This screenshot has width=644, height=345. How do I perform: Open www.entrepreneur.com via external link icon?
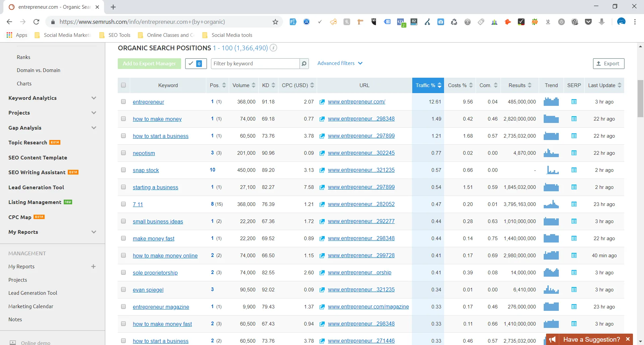(x=322, y=101)
